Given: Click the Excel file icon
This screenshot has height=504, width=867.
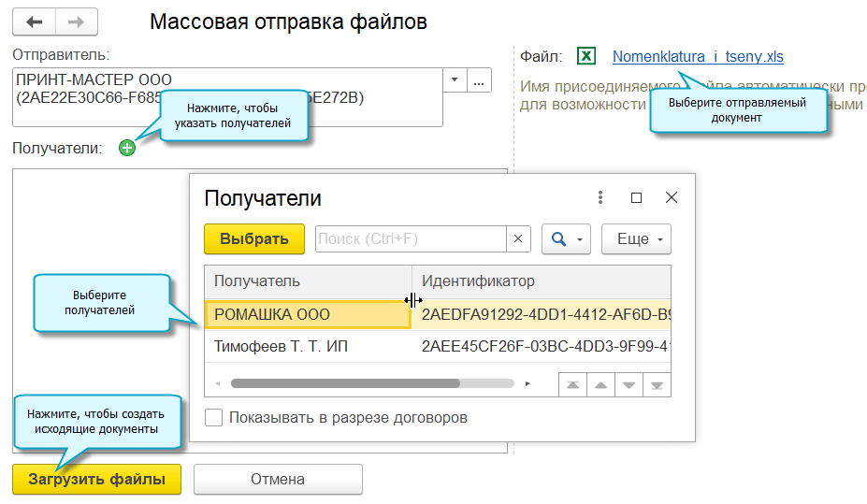Looking at the screenshot, I should [x=586, y=56].
